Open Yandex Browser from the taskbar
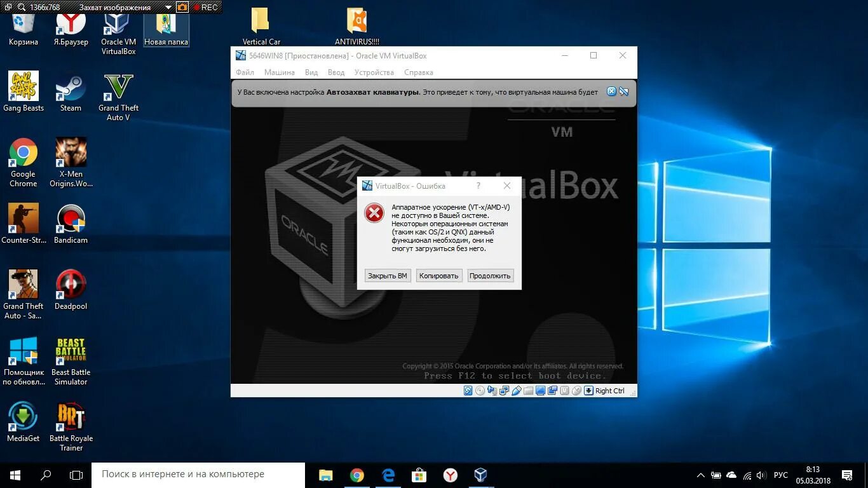The height and width of the screenshot is (488, 868). tap(451, 475)
